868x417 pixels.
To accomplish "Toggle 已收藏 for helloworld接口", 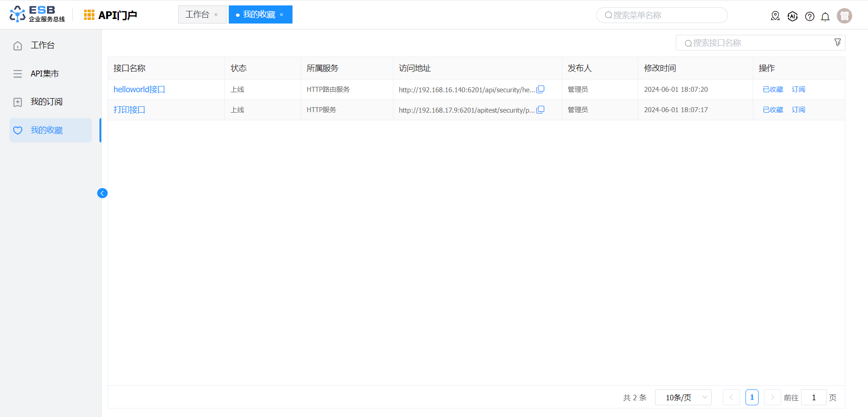I will point(773,90).
